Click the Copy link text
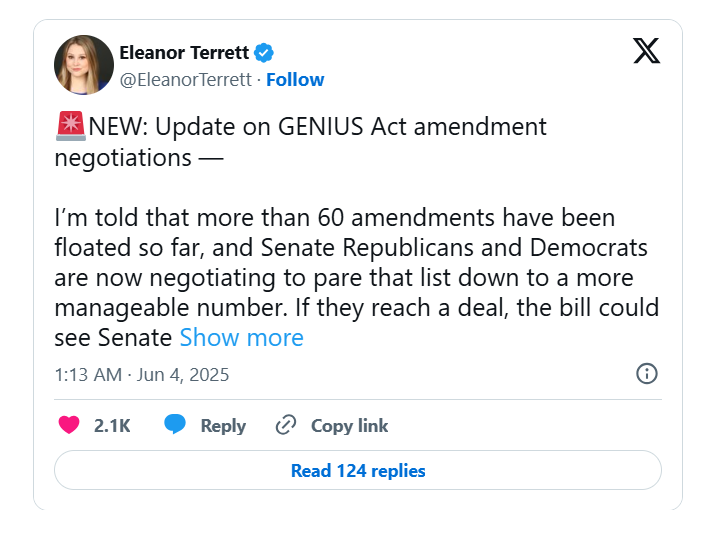 point(349,426)
